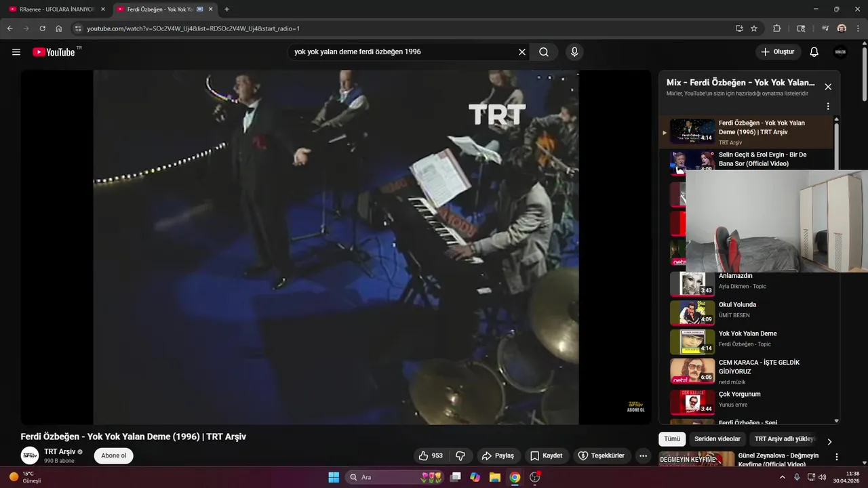Select TRT Arşiv adlı yükleyen chip
This screenshot has width=868, height=488.
point(785,439)
